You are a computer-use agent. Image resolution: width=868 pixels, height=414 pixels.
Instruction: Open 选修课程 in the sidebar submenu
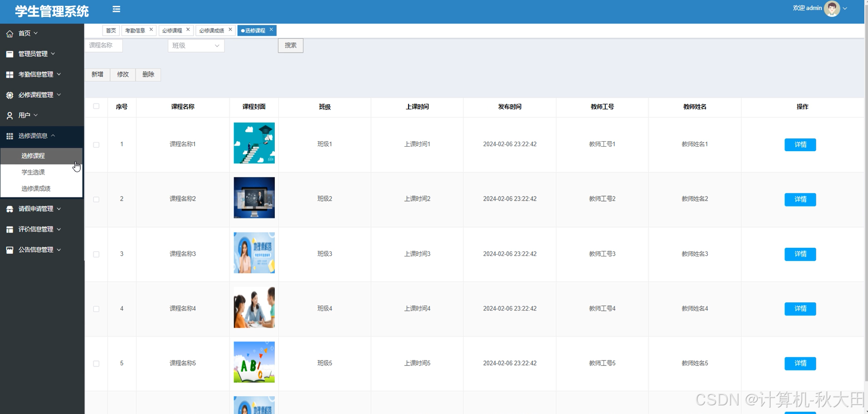(x=42, y=156)
